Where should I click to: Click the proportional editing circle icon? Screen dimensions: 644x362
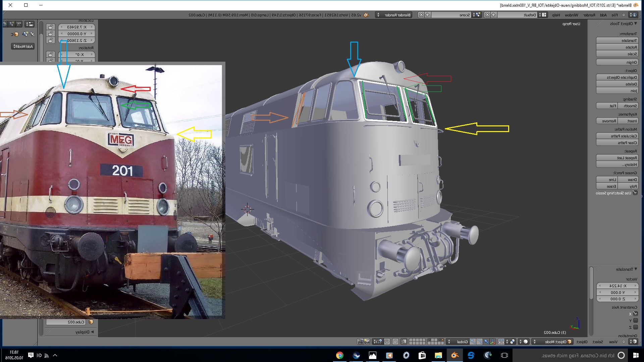click(x=395, y=342)
